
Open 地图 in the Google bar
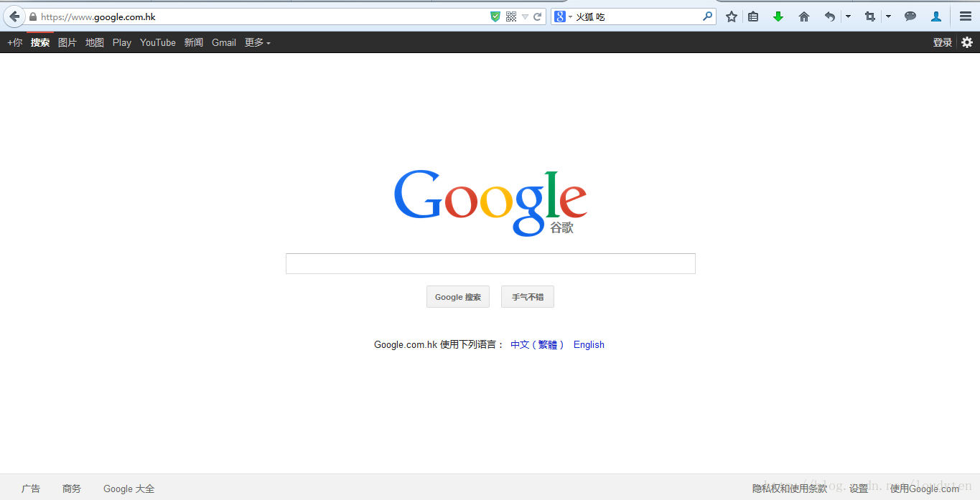pyautogui.click(x=95, y=42)
